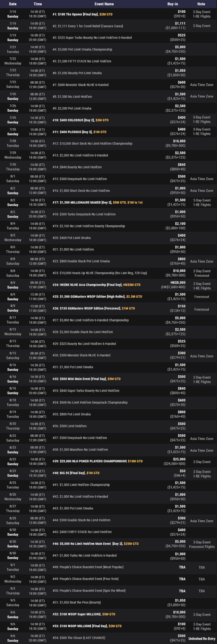The height and width of the screenshot is (644, 217).
Task: Open event #52 $10K WSOP Super MILLION$
Action: coord(84,614)
